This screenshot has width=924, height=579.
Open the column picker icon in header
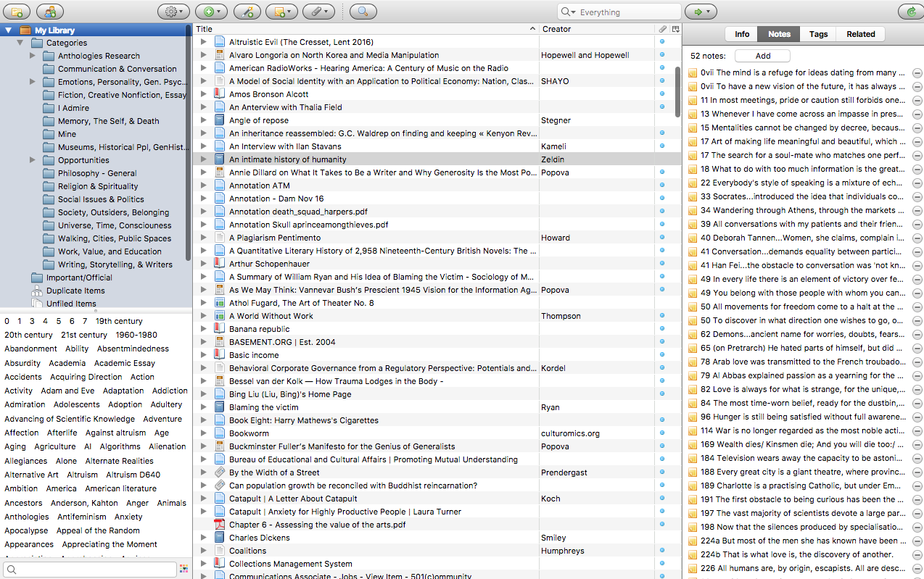coord(675,29)
